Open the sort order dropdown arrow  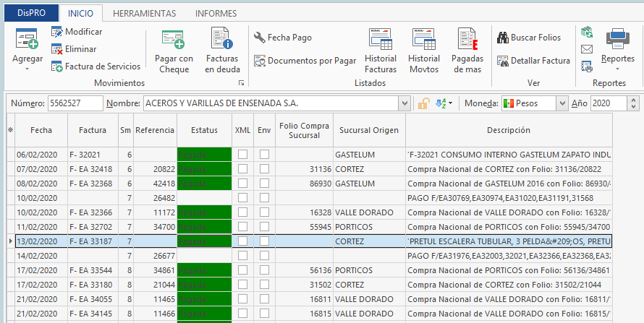pos(450,104)
